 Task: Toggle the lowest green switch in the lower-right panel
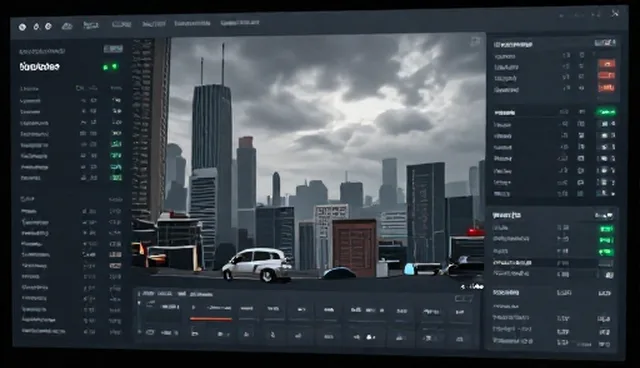point(606,252)
